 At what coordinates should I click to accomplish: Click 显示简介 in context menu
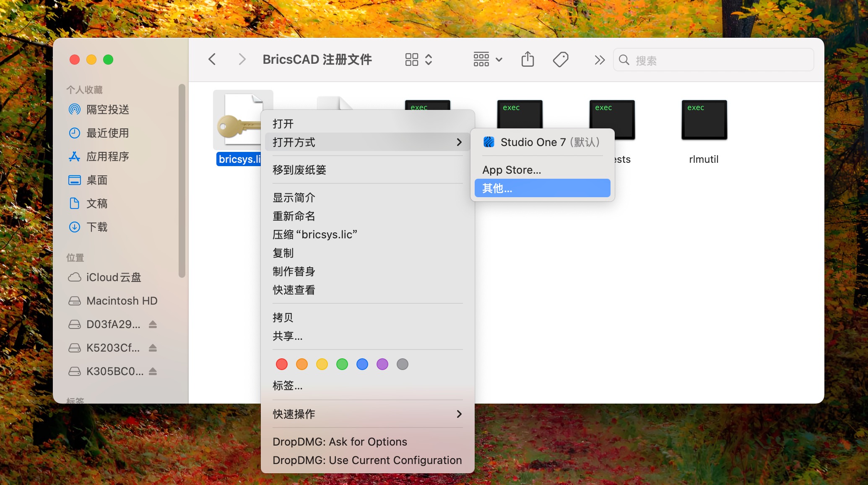coord(294,198)
